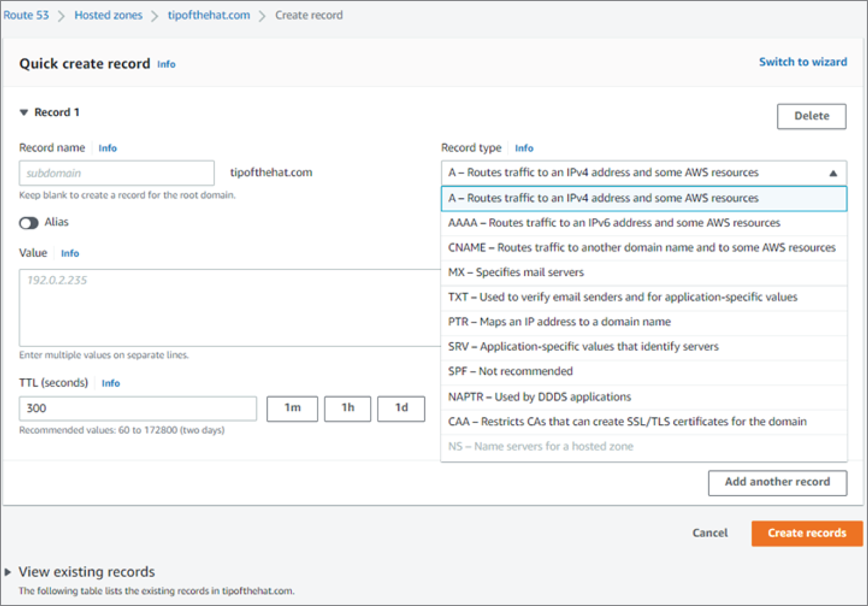Set TTL to 1d
This screenshot has width=868, height=606.
(401, 409)
